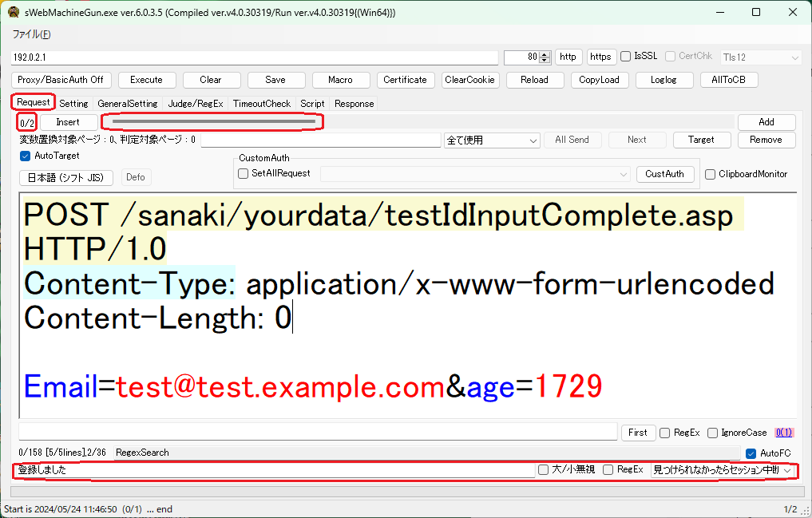Click the Macro button
This screenshot has height=518, width=812.
340,80
